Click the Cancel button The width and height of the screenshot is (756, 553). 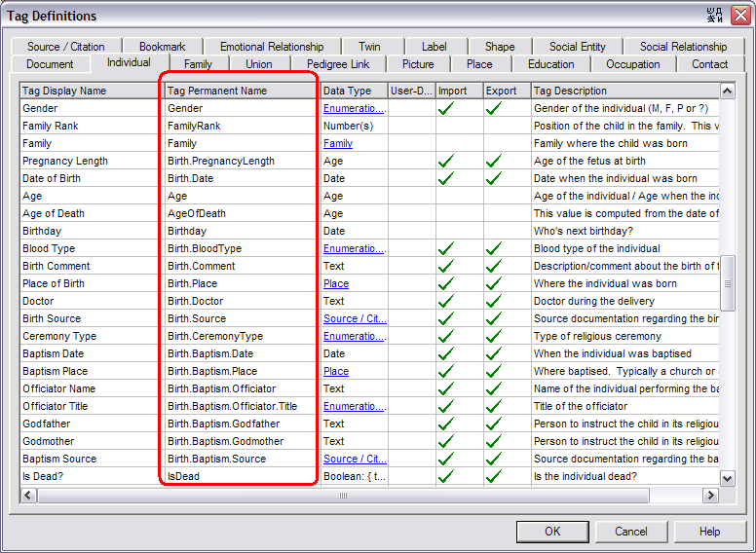tap(631, 532)
